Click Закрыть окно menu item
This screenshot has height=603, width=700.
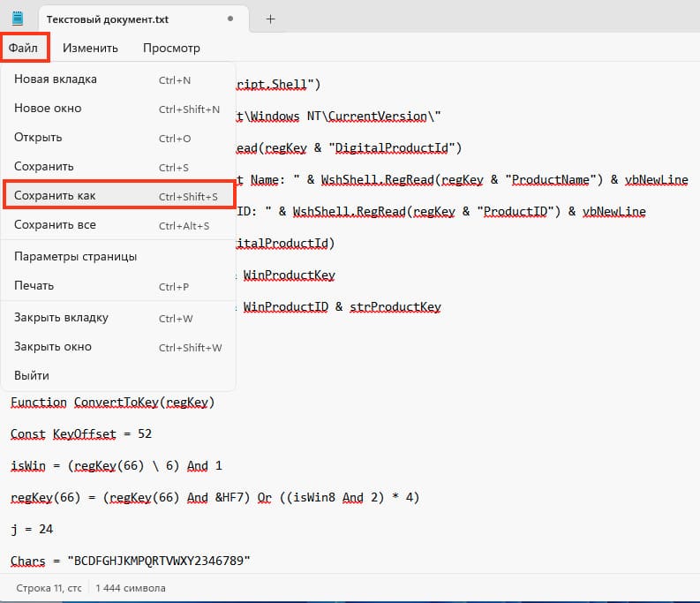click(53, 347)
